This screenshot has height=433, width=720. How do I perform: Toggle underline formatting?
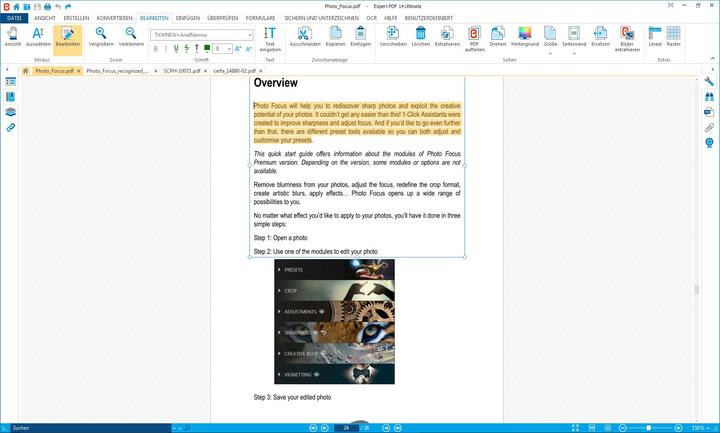pos(176,49)
